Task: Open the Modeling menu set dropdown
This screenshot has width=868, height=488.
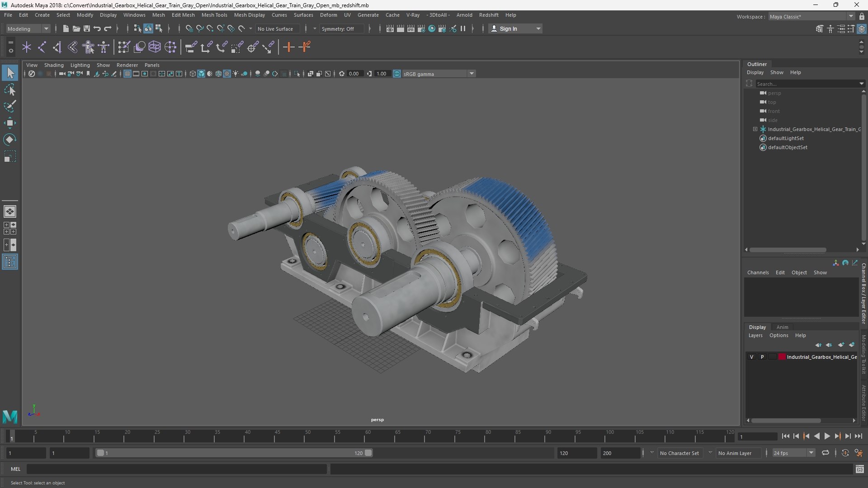Action: point(28,28)
